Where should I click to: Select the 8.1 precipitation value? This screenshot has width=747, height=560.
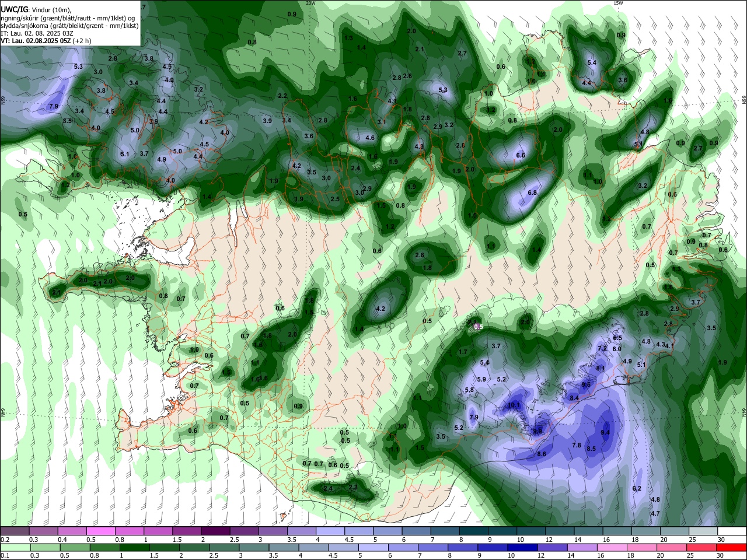click(601, 368)
